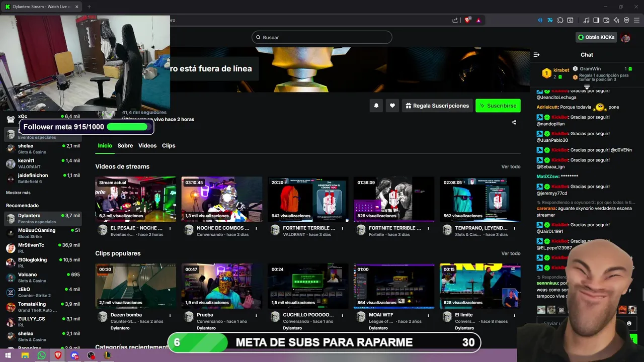Open the 03:10:45 Noche de Combos video
644x362 pixels.
(x=222, y=199)
